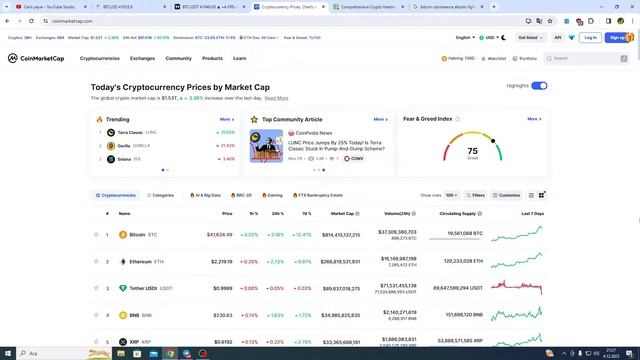Click the Halving countdown coin icon
Viewport: 640px width, 360px height.
444,59
